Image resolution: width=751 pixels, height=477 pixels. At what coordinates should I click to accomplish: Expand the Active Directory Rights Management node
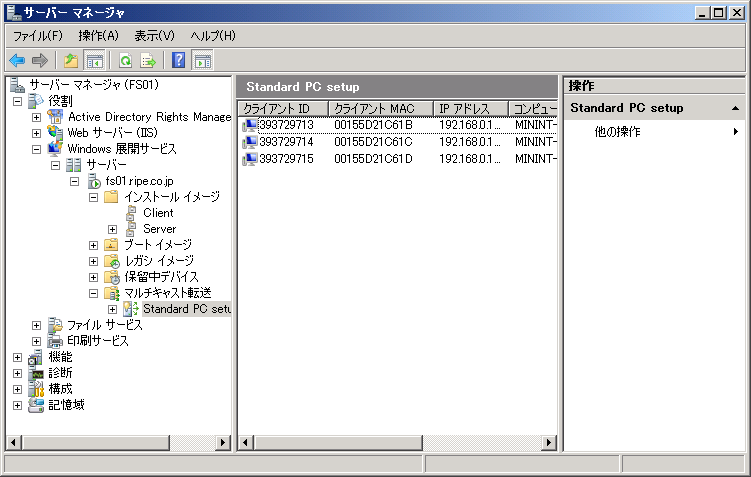point(37,117)
